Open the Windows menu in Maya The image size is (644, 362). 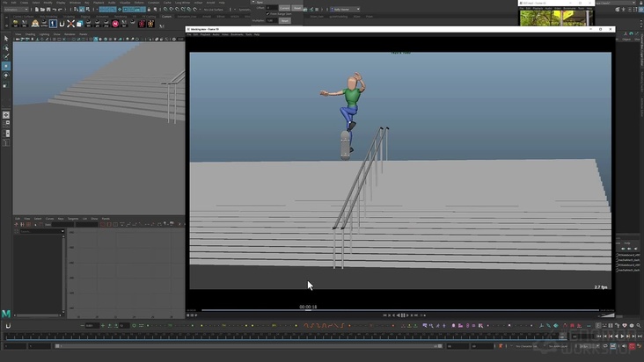pyautogui.click(x=75, y=3)
